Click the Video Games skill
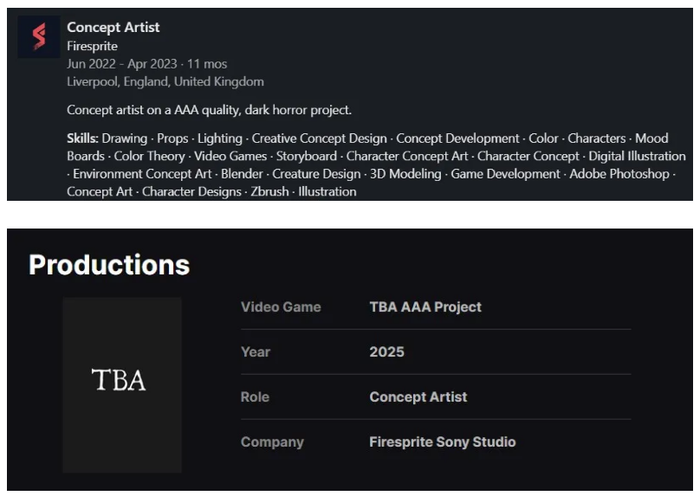This screenshot has height=496, width=700. coord(230,156)
